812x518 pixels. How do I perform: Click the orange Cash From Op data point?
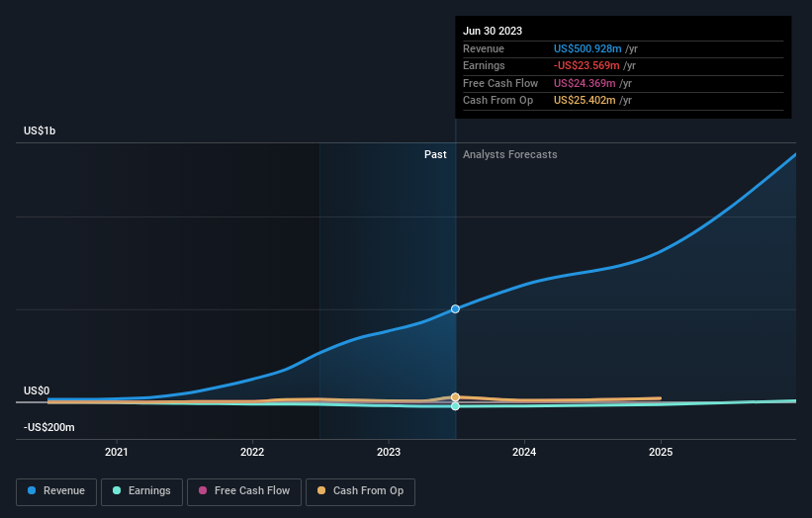click(455, 397)
